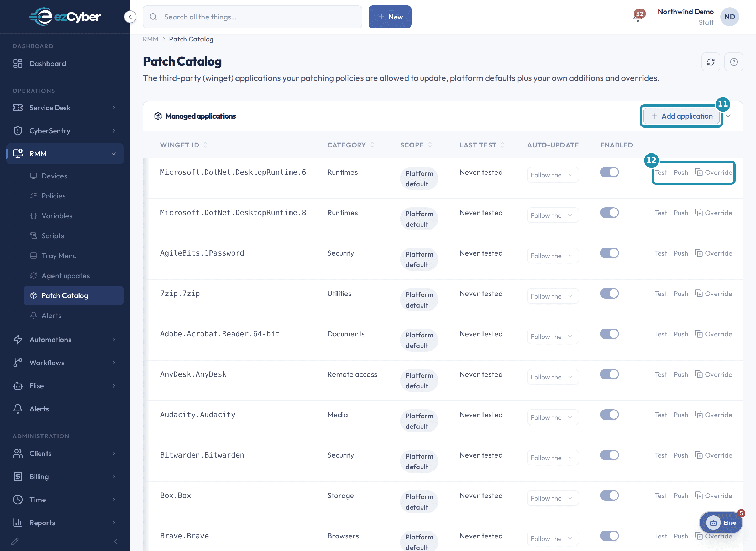Collapse sidebar arrow at bottom left
This screenshot has width=756, height=551.
tap(115, 541)
